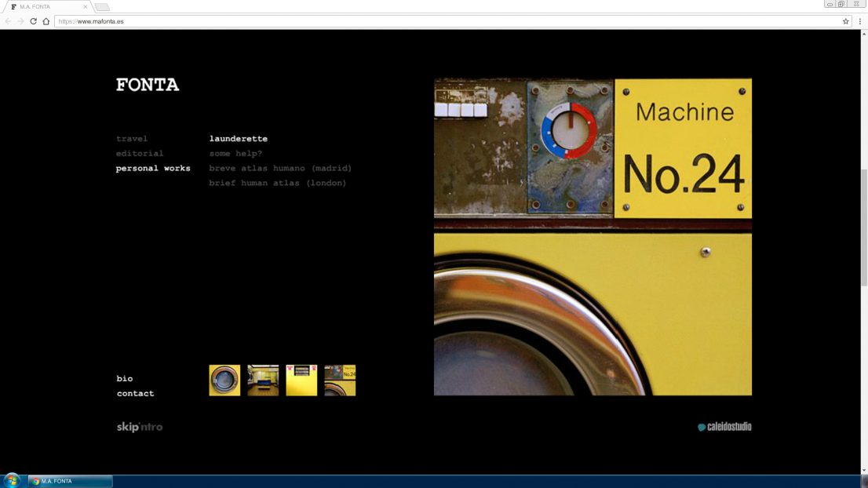Screen dimensions: 868x488
Task: Go to the contact page
Action: coord(135,393)
